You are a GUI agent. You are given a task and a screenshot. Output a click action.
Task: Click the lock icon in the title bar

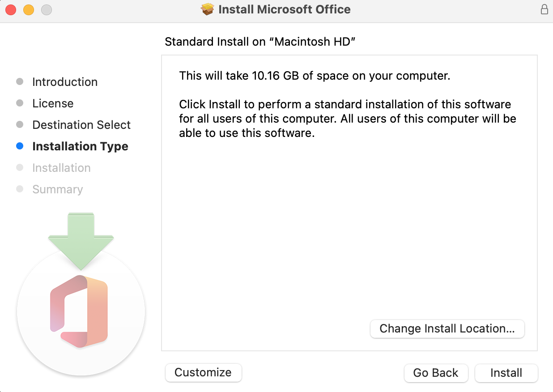[544, 9]
